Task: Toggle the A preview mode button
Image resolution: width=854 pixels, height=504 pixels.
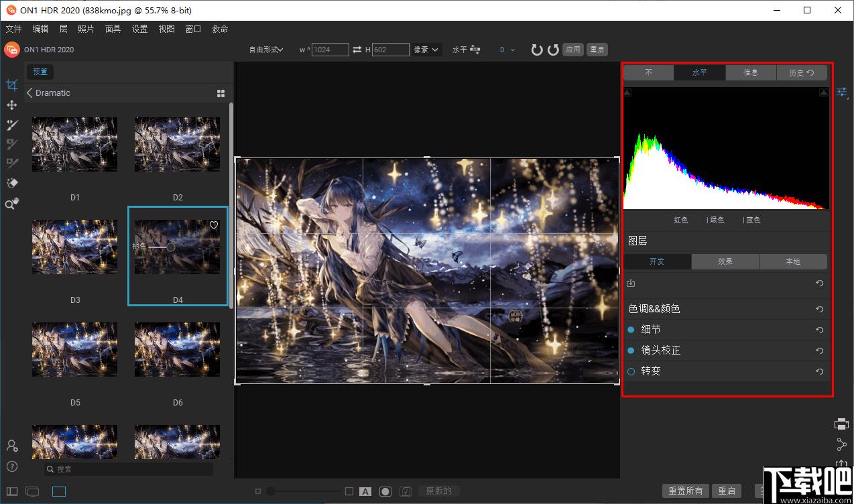Action: pyautogui.click(x=365, y=491)
